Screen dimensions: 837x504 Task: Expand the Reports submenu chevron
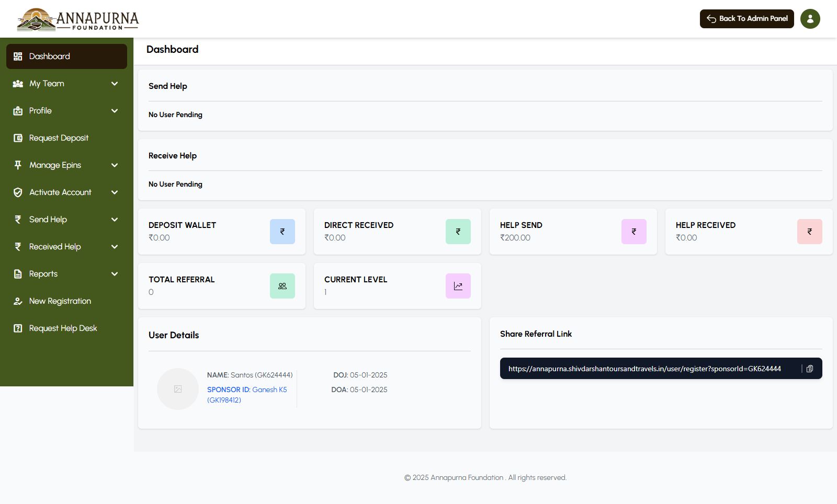[x=115, y=274]
